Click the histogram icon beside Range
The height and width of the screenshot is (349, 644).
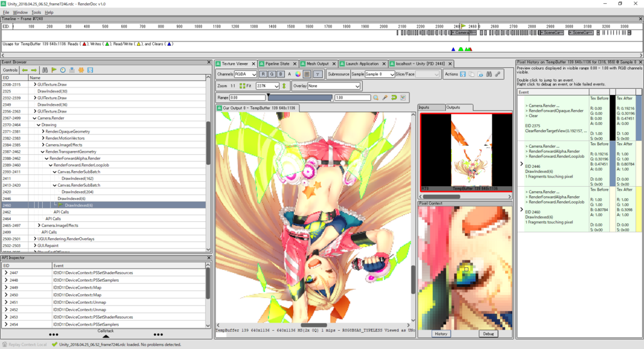click(403, 97)
